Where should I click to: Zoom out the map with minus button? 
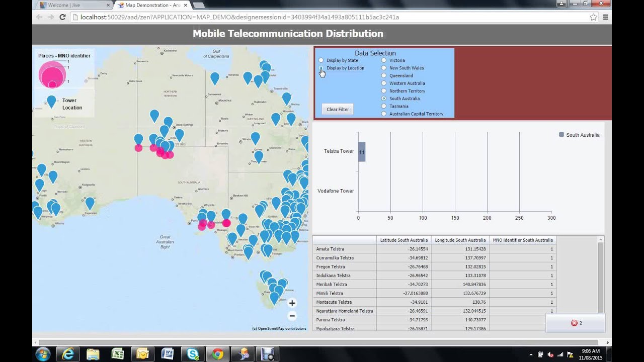292,316
